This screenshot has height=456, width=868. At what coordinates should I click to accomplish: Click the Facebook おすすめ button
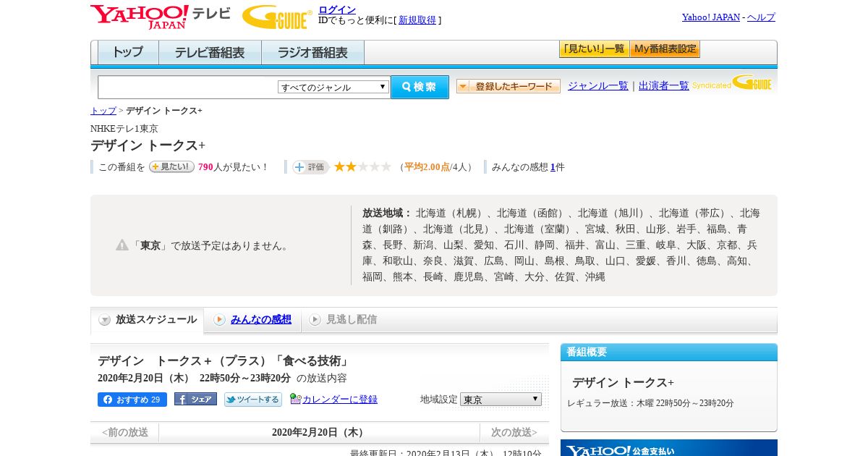coord(132,400)
